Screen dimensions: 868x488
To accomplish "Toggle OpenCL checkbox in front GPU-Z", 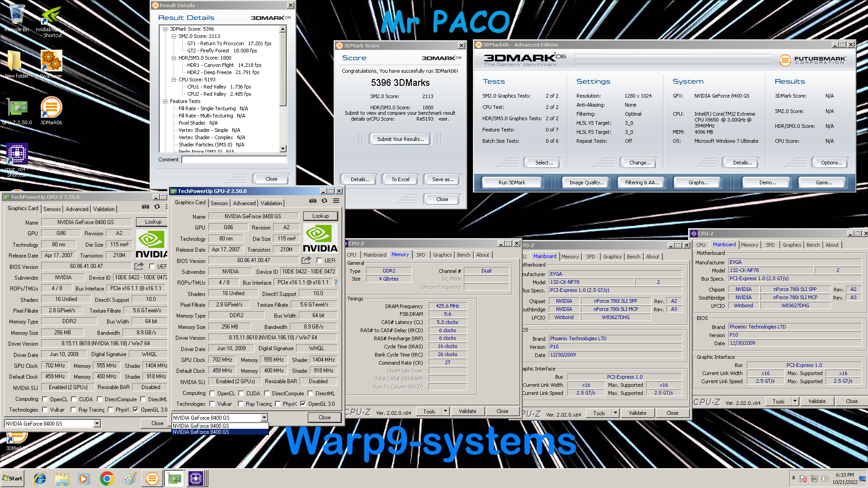I will point(212,394).
